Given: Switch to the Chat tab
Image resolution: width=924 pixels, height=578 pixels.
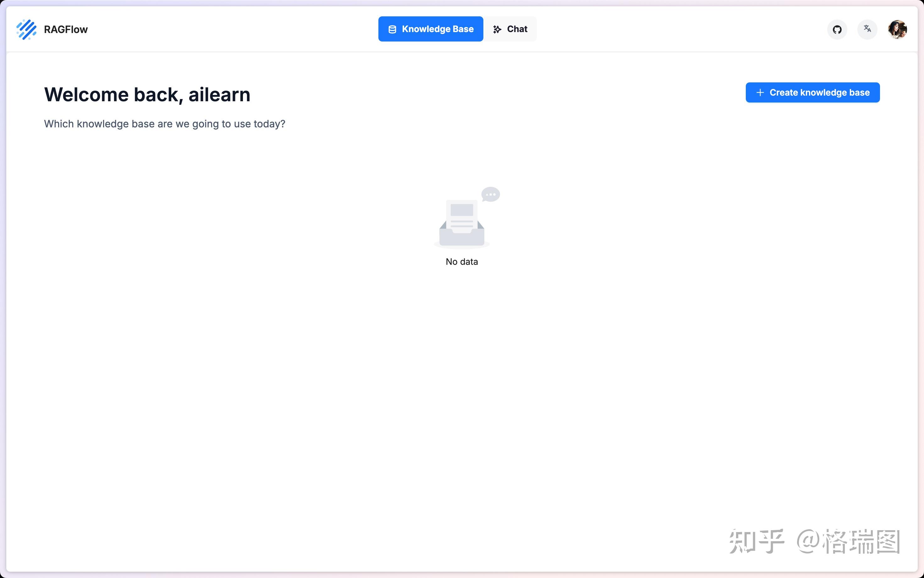Looking at the screenshot, I should click(510, 29).
